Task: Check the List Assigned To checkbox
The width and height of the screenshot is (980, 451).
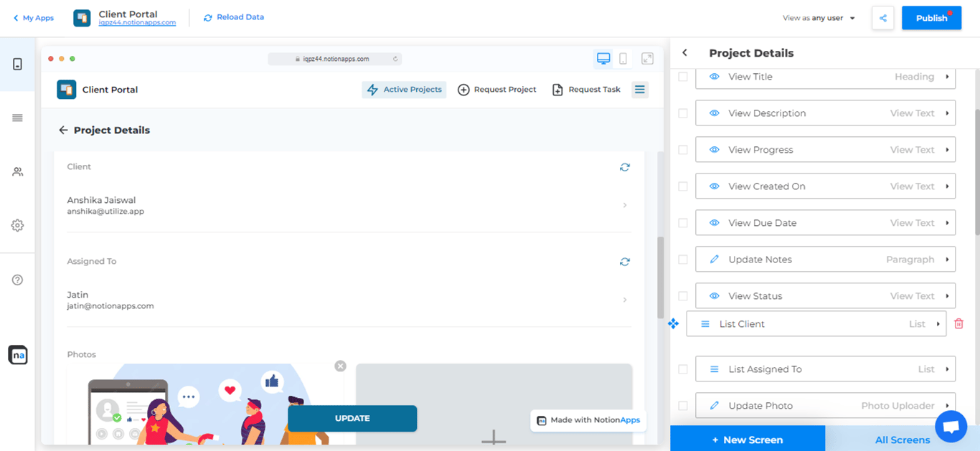Action: coord(683,369)
